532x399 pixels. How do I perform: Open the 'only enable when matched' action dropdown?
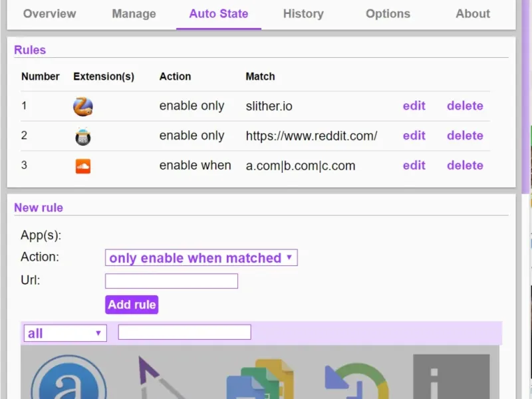(x=201, y=258)
